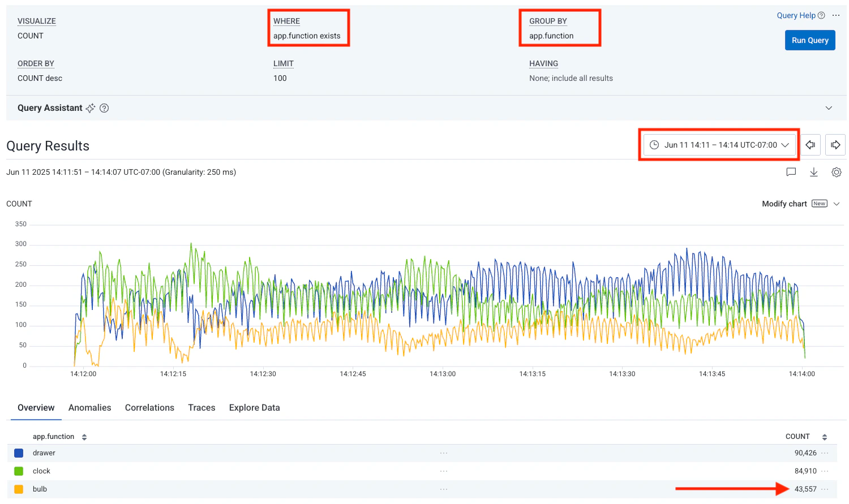Click the Run Query button
The width and height of the screenshot is (849, 504).
pyautogui.click(x=810, y=40)
